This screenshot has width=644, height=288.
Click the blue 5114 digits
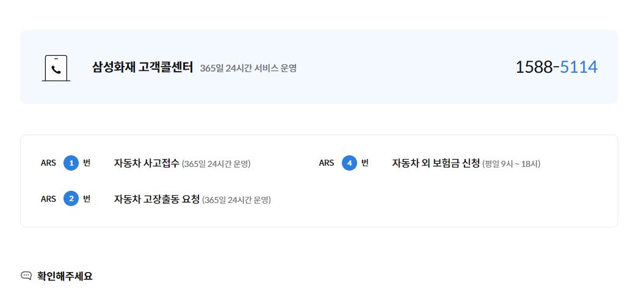coord(579,67)
